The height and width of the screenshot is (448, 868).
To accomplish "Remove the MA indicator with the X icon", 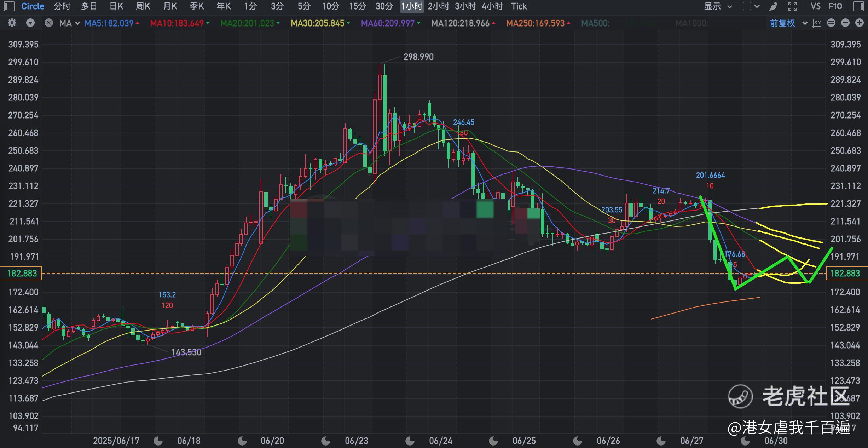I will (x=49, y=23).
